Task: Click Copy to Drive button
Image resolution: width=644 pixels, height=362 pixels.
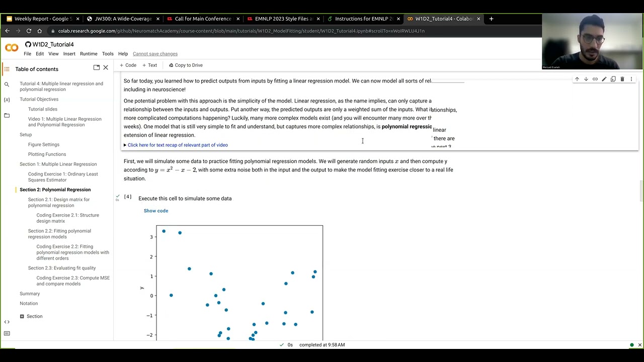Action: pos(186,65)
